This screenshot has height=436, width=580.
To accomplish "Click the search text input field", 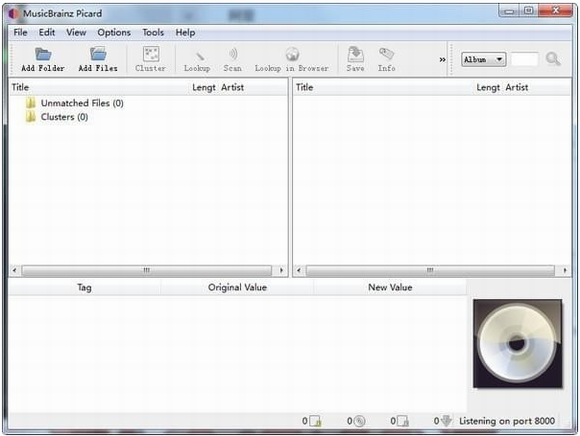I will click(x=525, y=59).
